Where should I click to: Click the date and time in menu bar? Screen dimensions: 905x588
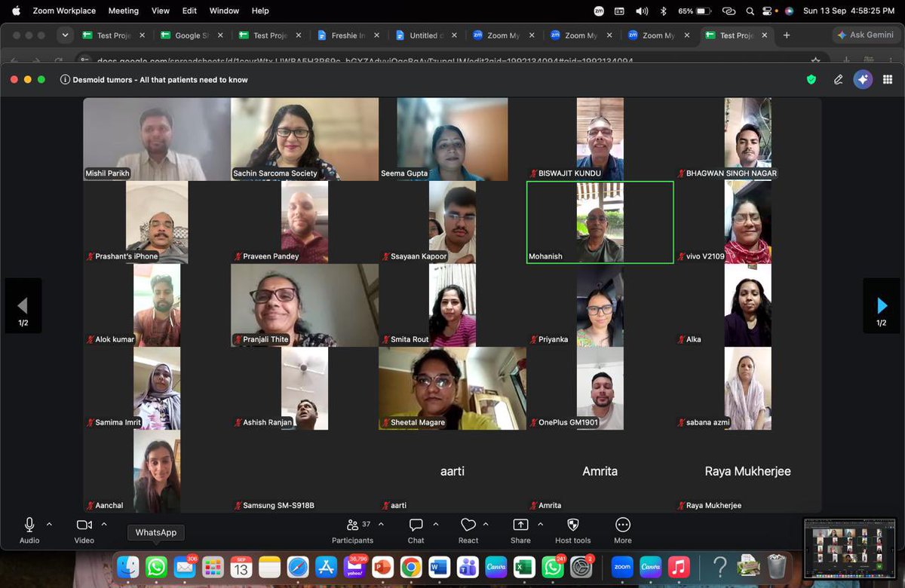pos(848,11)
